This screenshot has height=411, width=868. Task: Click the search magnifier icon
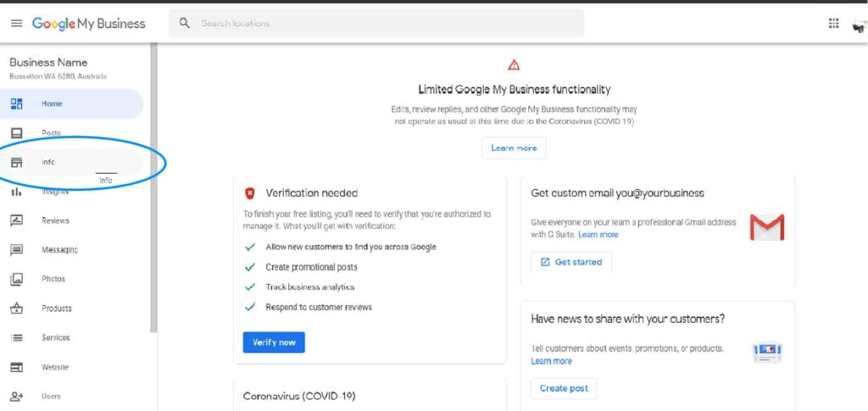point(185,23)
